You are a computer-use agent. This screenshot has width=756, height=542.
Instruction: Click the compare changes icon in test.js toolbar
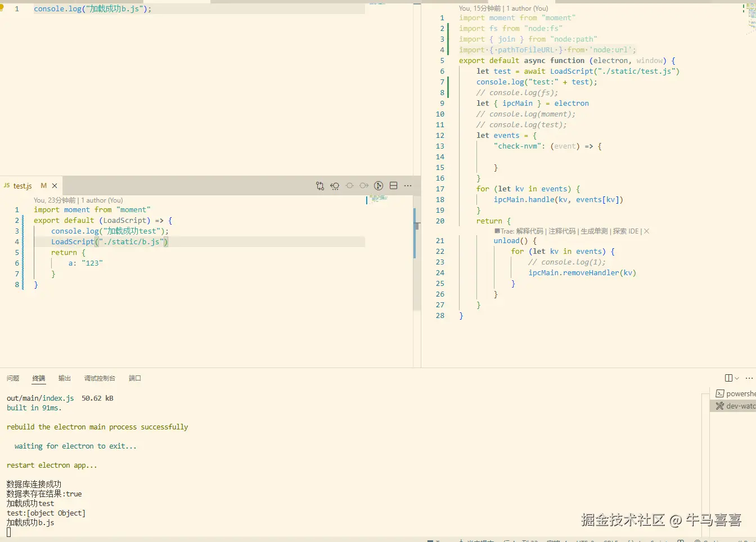(x=320, y=186)
